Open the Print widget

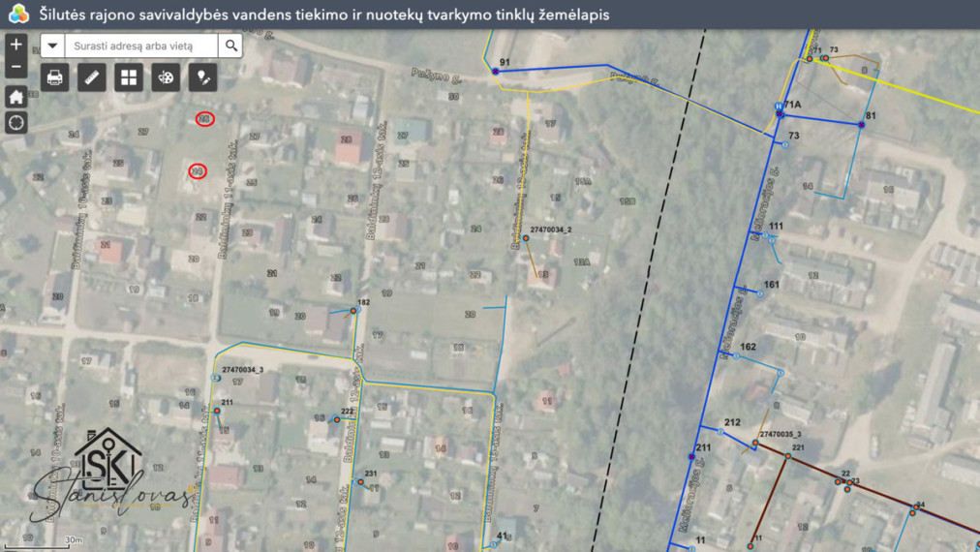54,77
